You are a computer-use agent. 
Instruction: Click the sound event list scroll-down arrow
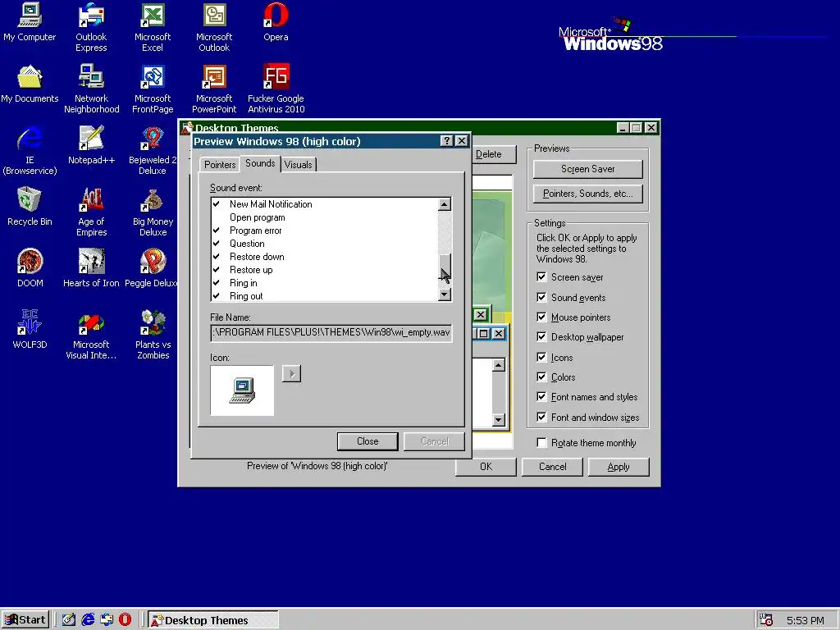445,294
